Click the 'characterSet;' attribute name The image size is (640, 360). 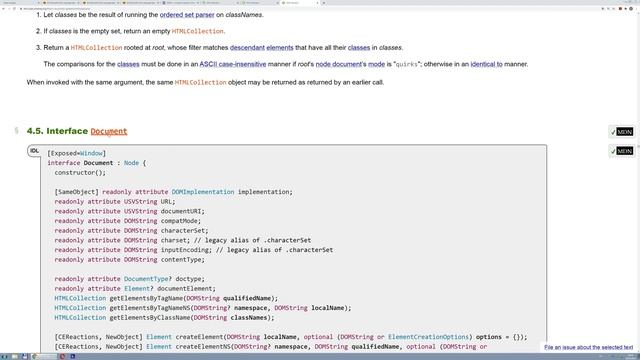(x=184, y=231)
